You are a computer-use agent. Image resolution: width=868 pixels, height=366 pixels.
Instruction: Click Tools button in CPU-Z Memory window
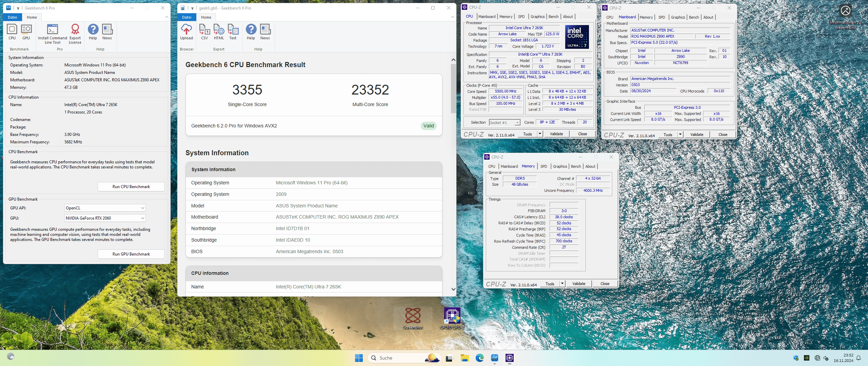pos(550,284)
